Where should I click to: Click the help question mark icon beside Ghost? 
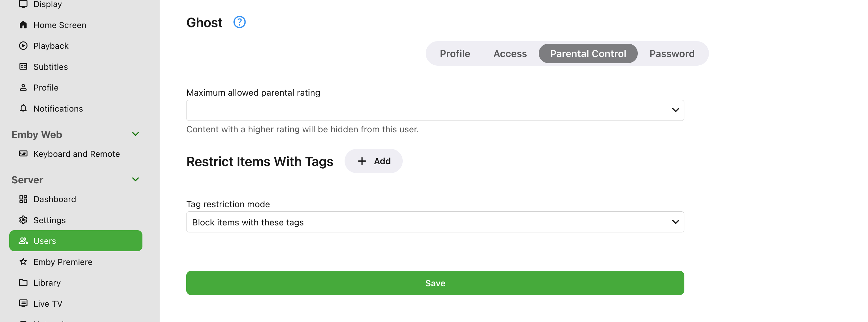coord(239,22)
